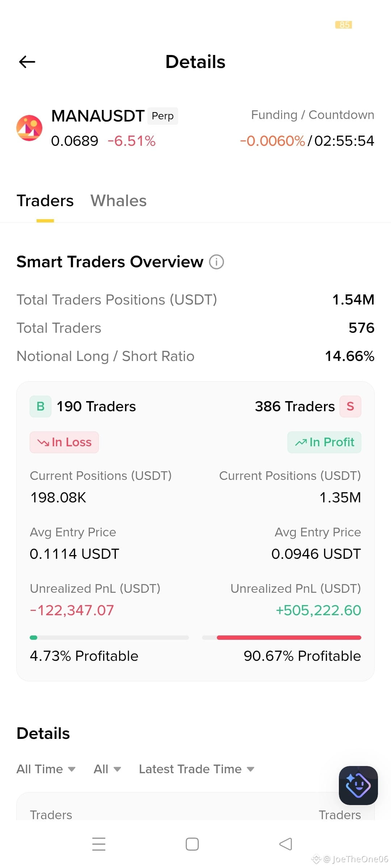Tap the long-side green profitability bar
The width and height of the screenshot is (391, 868).
(109, 638)
